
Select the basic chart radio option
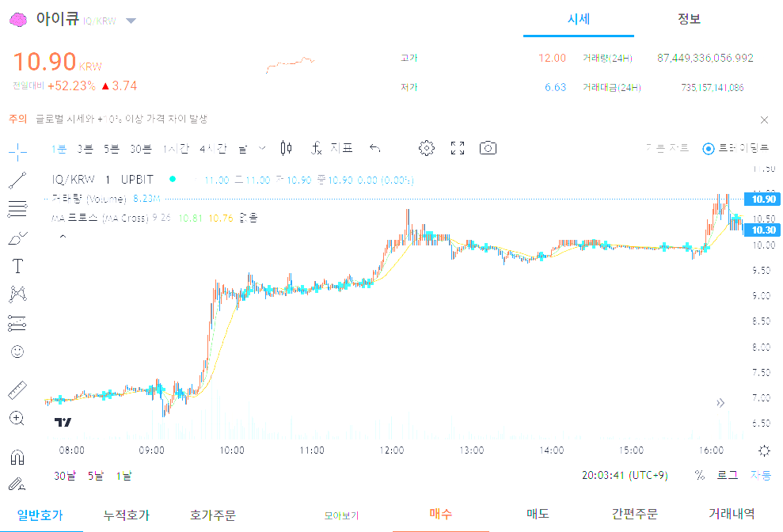click(x=667, y=148)
